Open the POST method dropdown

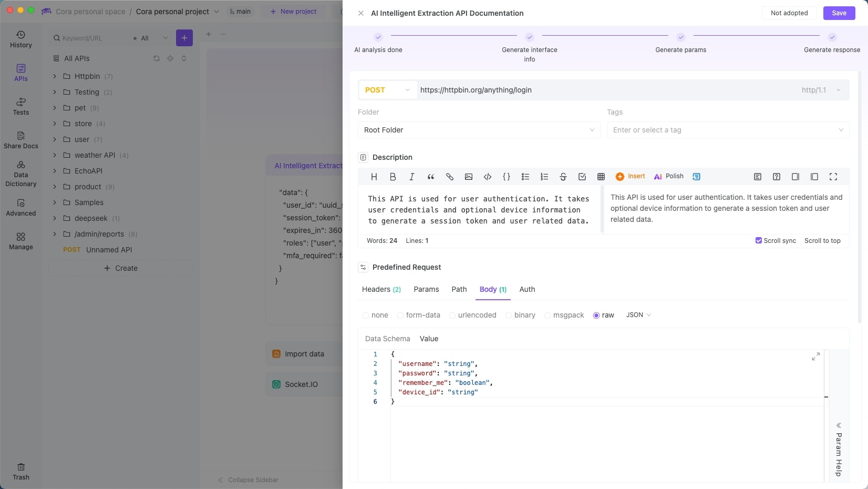(x=388, y=90)
